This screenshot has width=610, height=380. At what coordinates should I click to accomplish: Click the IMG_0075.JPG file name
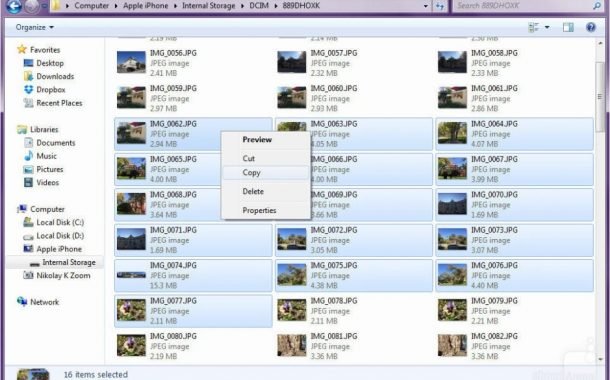tap(333, 266)
